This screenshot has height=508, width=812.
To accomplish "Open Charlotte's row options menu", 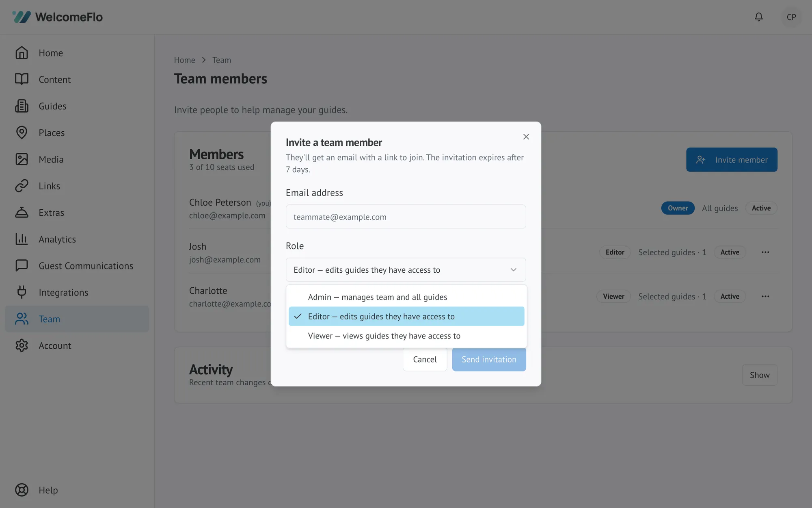I will click(765, 297).
